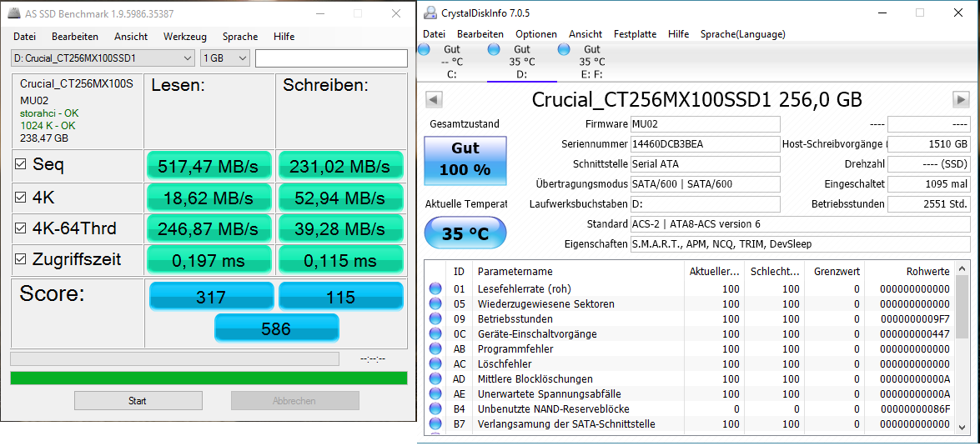
Task: Click status orb for Lesefehlerrate (roh)
Action: 435,288
